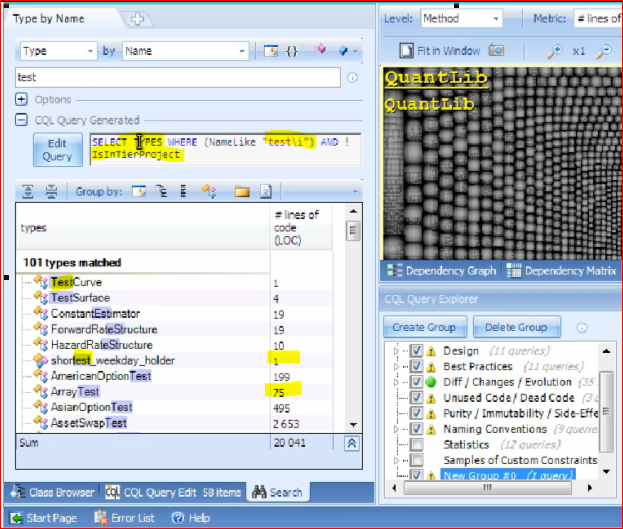Open the Name dropdown
This screenshot has width=623, height=529.
[x=186, y=51]
